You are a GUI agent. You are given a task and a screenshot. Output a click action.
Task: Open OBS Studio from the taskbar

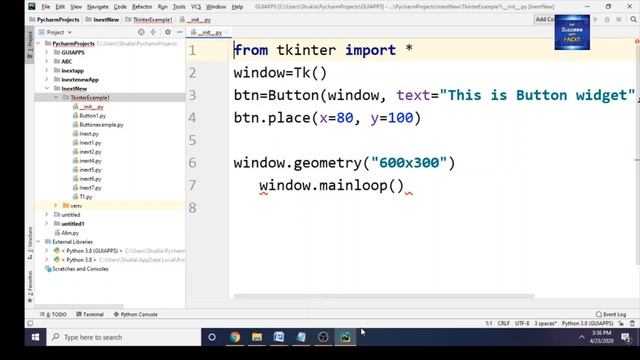(323, 337)
